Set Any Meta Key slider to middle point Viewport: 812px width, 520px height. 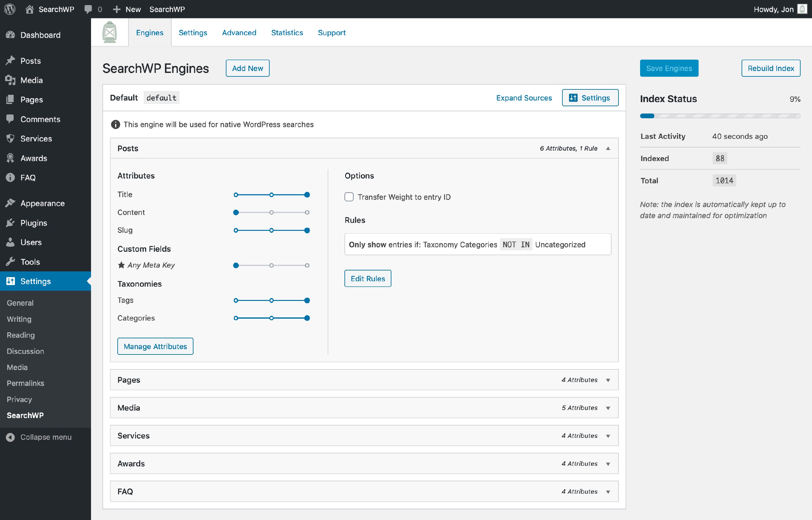[x=272, y=265]
